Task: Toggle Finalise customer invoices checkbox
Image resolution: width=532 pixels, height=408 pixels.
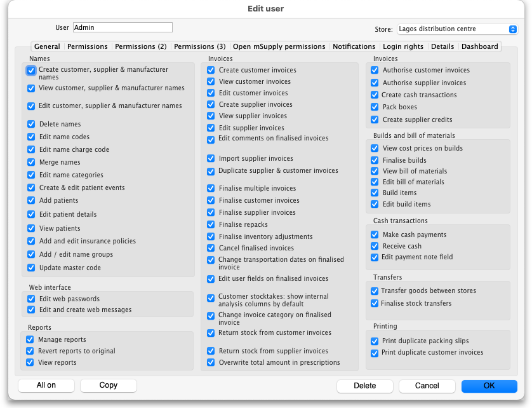Action: pos(211,200)
